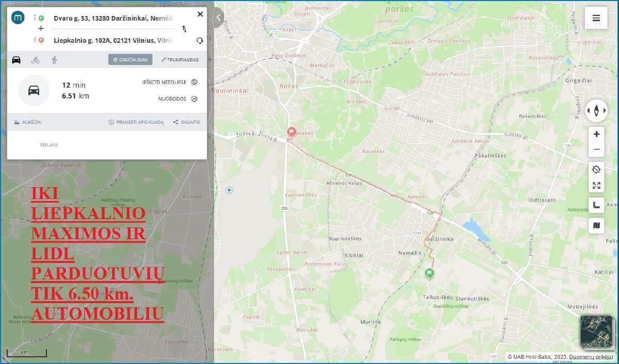Viewport: 619px width, 364px height.
Task: Click the drag handle beside destination address
Action: tap(35, 40)
